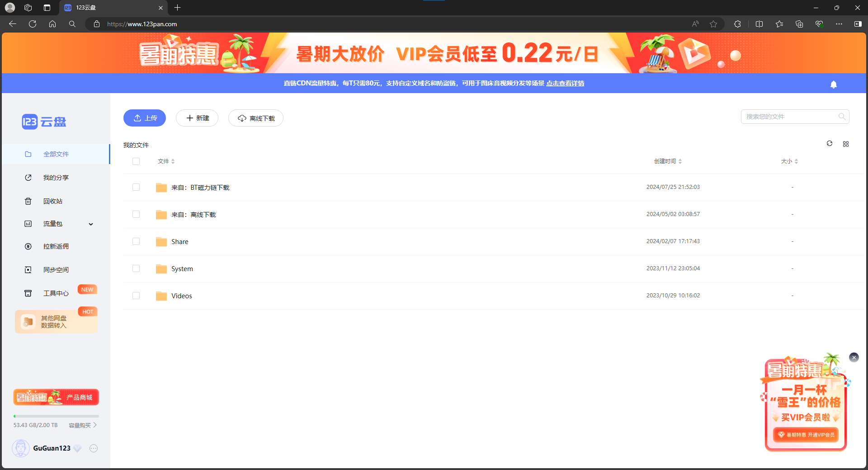The image size is (868, 470).
Task: Check the box for BT磁力链下载 folder
Action: click(x=136, y=187)
